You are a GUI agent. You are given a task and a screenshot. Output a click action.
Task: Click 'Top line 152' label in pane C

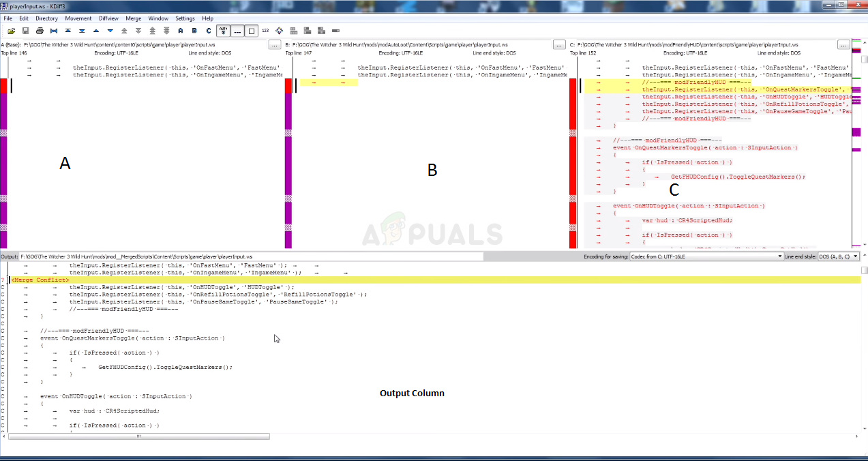(x=583, y=53)
